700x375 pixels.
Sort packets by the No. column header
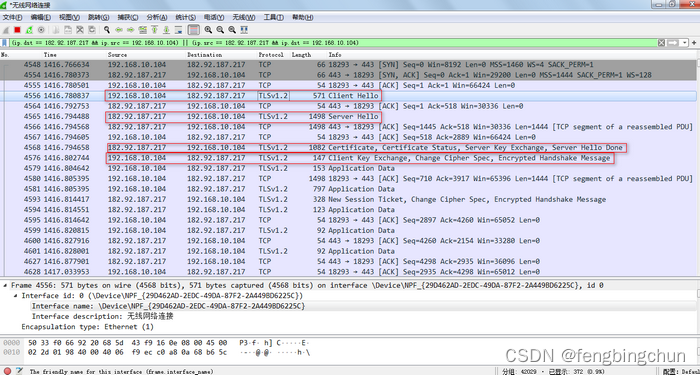pos(5,54)
